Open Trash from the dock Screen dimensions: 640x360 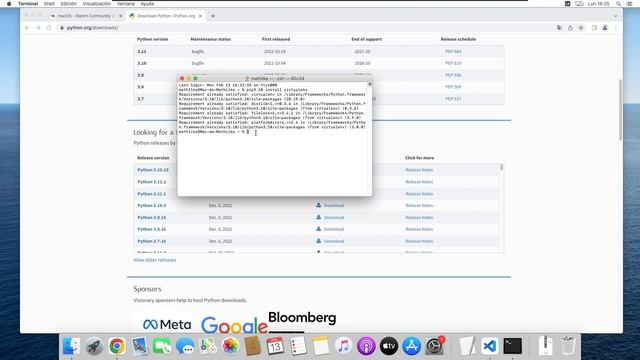[568, 346]
